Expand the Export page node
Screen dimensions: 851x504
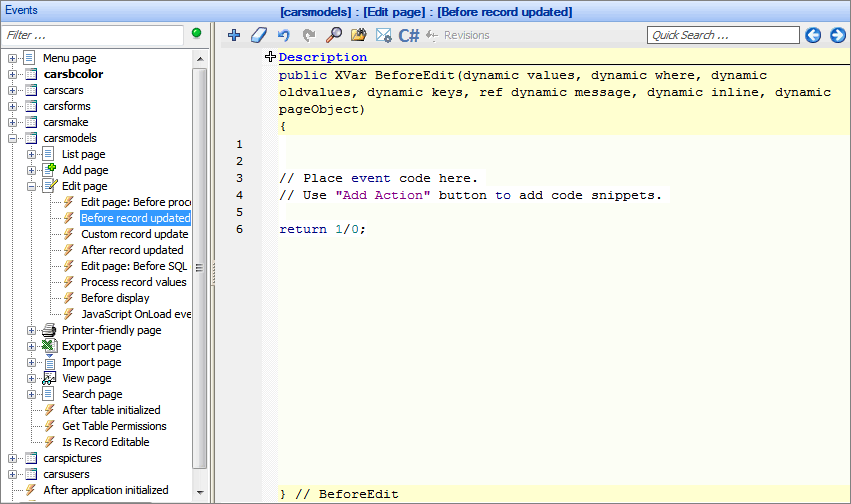tap(32, 346)
